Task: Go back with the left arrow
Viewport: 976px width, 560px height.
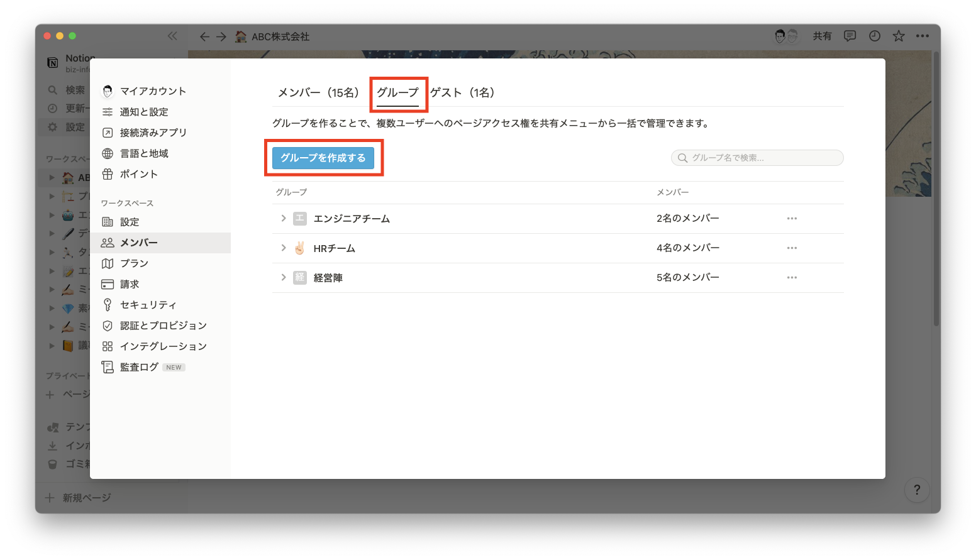Action: pyautogui.click(x=204, y=36)
